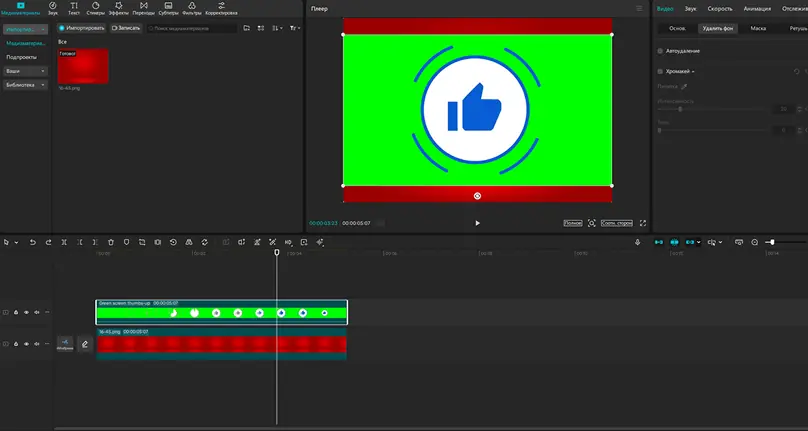Add a marker with the shield marker icon
Screen dimensions: 808x431
[126, 242]
